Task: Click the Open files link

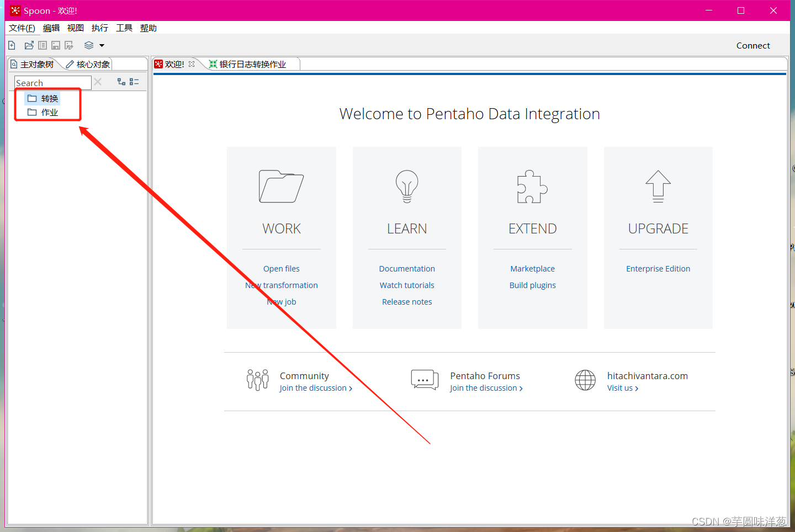Action: [x=282, y=269]
